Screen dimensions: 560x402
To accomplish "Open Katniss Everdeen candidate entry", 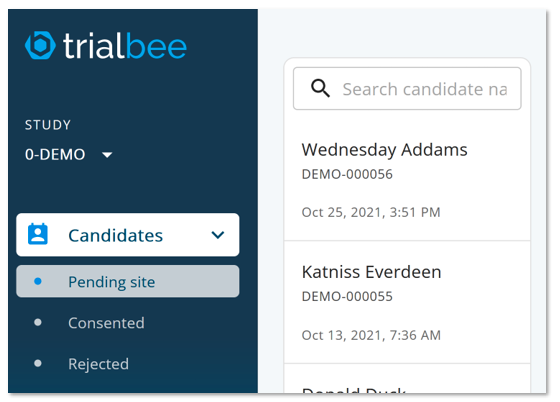I will tap(407, 302).
